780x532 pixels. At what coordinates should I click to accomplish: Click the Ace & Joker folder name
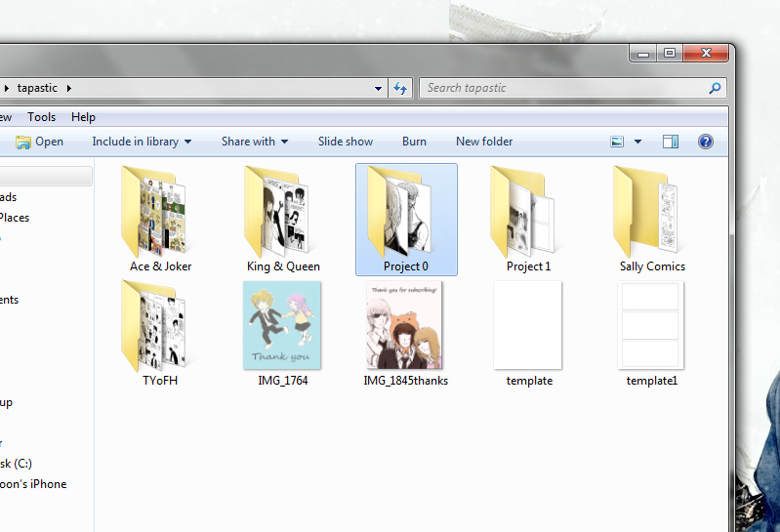160,266
